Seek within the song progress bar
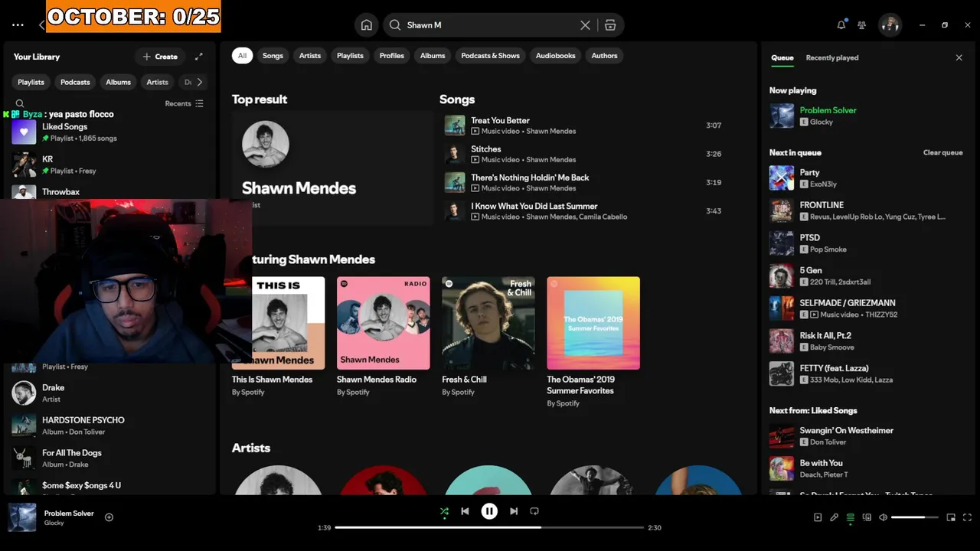 pyautogui.click(x=488, y=527)
